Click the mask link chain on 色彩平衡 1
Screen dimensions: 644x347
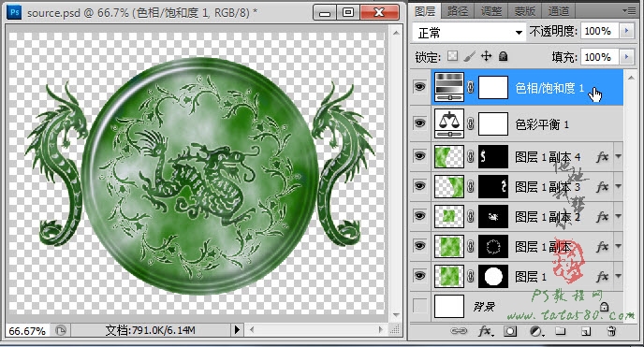[471, 123]
